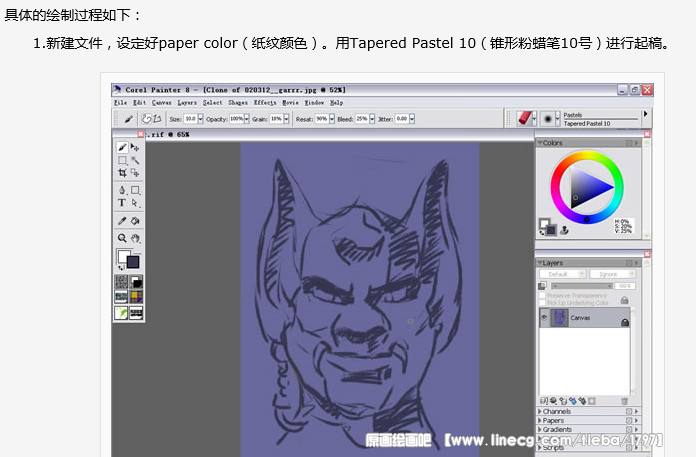Click the Tapered Pastel variant dab icon
This screenshot has width=696, height=457.
548,118
